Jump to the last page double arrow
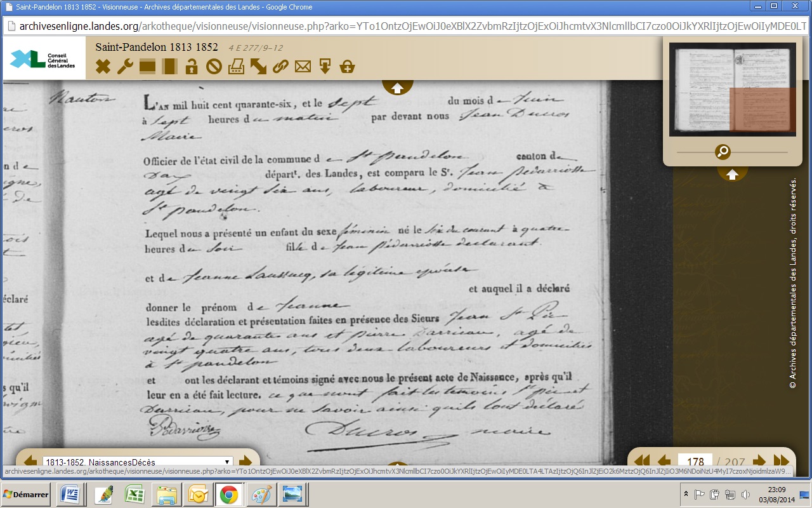Image resolution: width=812 pixels, height=508 pixels. click(x=782, y=461)
